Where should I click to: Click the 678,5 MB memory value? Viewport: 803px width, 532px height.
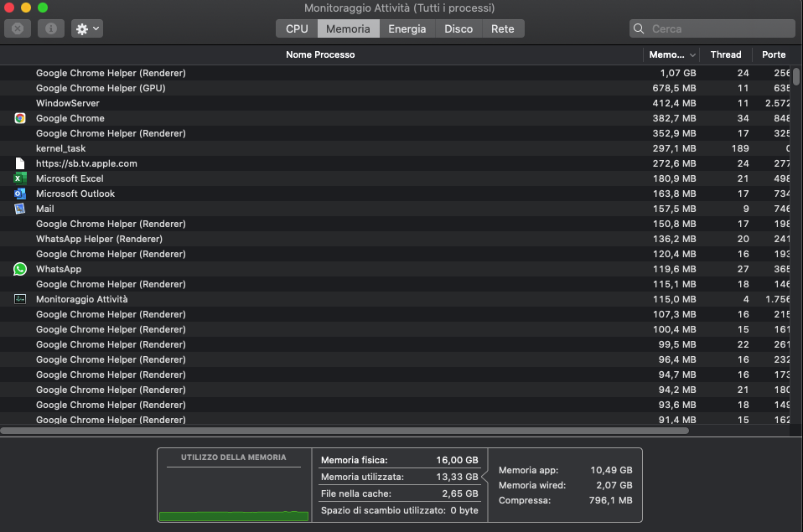tap(674, 88)
